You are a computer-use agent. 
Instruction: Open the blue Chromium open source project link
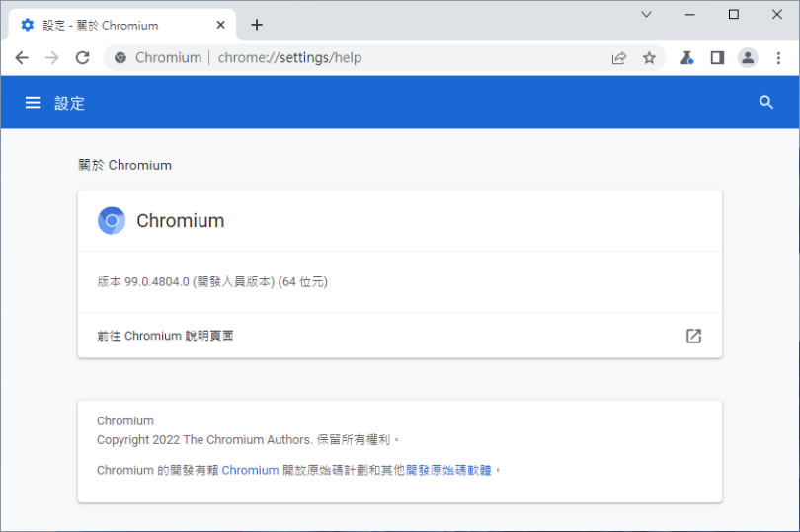[x=250, y=470]
